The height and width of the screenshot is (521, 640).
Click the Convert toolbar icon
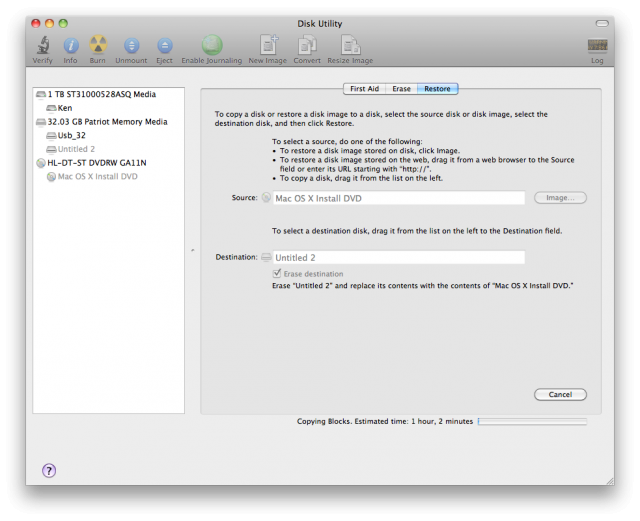click(x=307, y=45)
